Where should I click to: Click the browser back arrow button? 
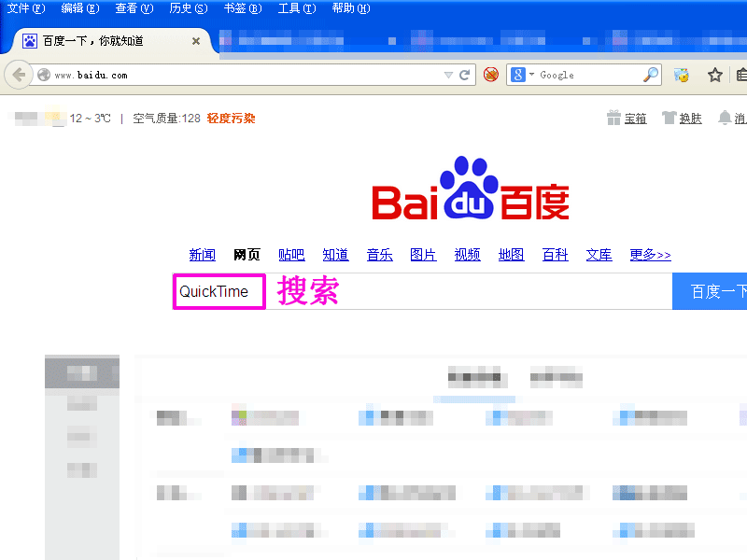point(19,75)
